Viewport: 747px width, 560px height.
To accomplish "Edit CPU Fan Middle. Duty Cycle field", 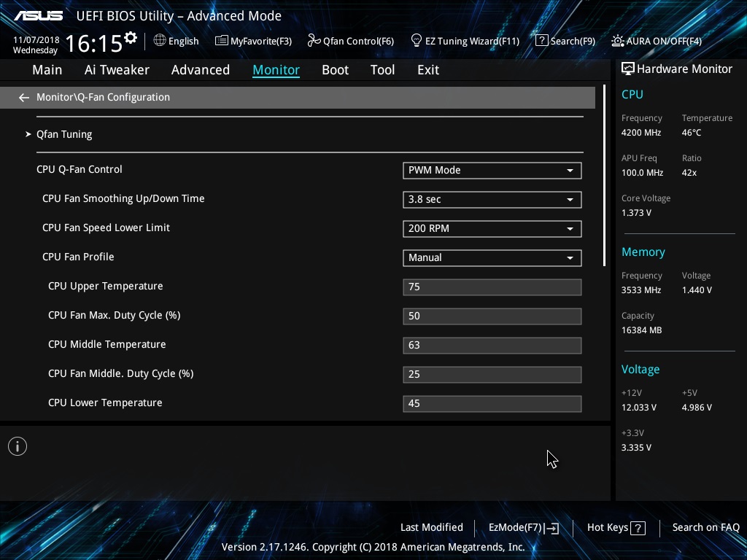I will pos(492,374).
